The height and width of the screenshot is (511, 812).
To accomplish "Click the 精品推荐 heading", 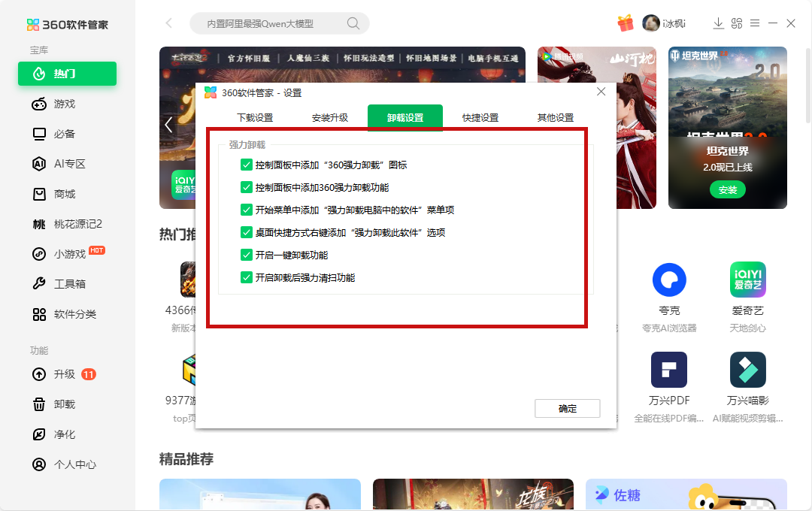I will 186,459.
